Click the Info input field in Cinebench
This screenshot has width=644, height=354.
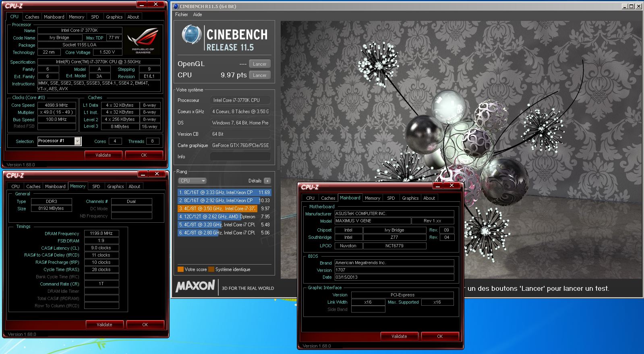click(240, 157)
